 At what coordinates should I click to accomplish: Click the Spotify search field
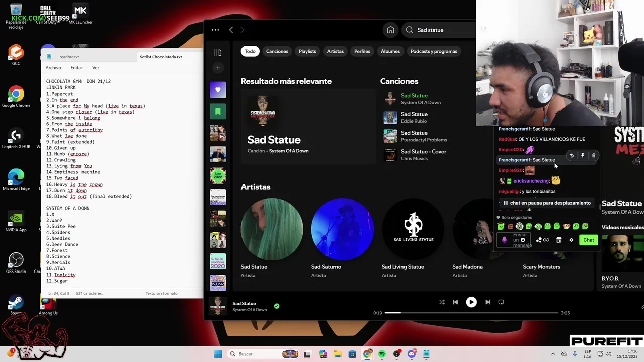pyautogui.click(x=439, y=30)
